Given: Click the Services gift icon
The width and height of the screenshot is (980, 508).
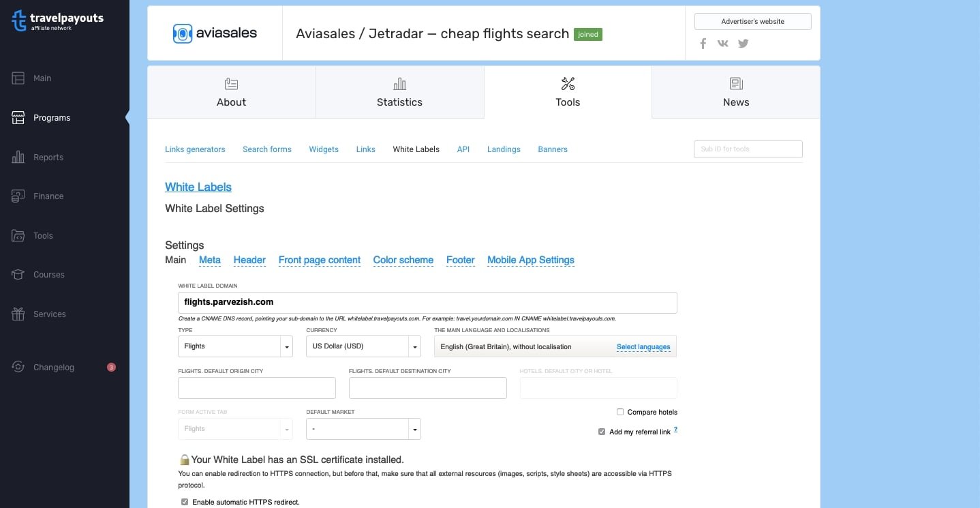Looking at the screenshot, I should (x=18, y=314).
